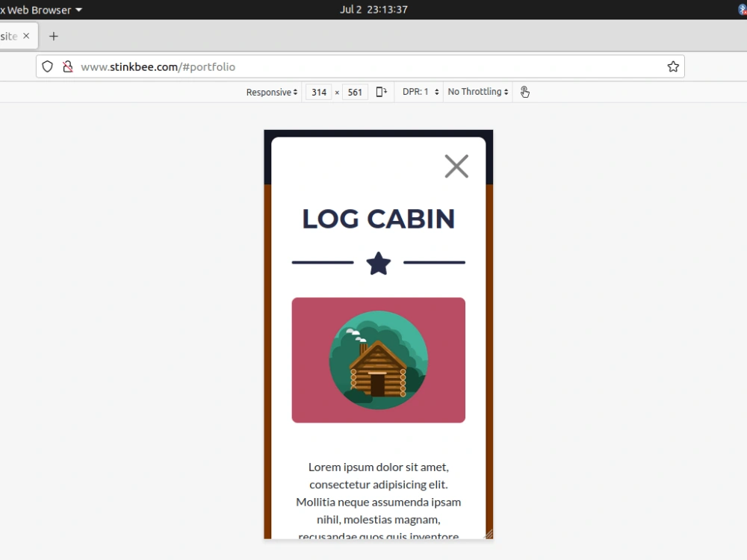Click the viewport resize handle corner
Viewport: 747px width, 560px height.
coord(489,535)
